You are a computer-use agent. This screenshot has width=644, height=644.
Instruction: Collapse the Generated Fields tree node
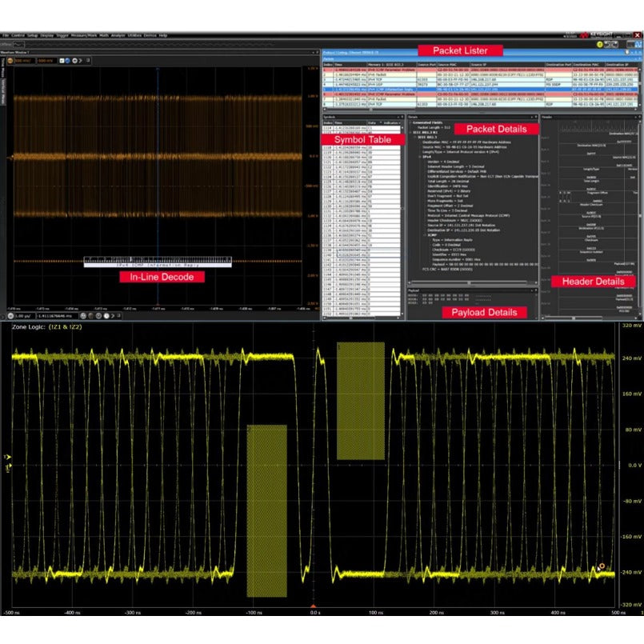pyautogui.click(x=410, y=122)
